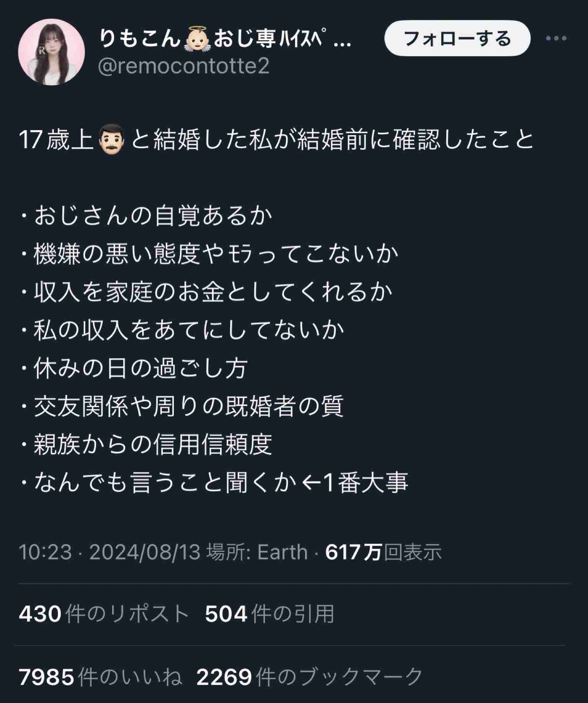Screen dimensions: 588x703
Task: Open the user's profile avatar photo
Action: [51, 52]
